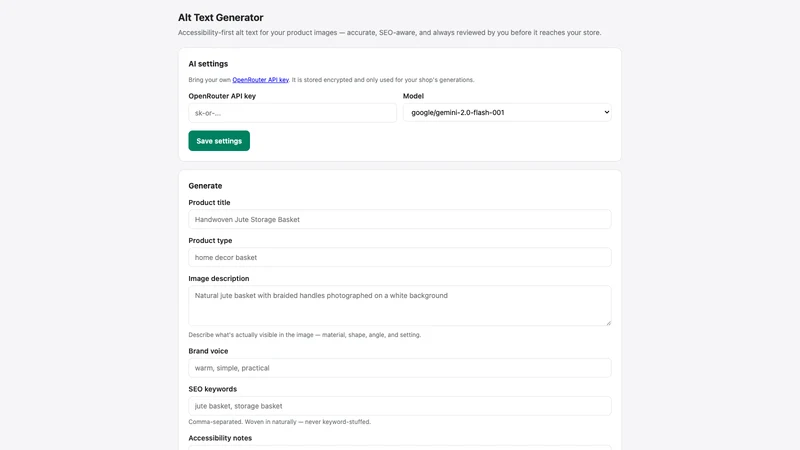
Task: Focus the OpenRouter API key input field
Action: [x=292, y=113]
